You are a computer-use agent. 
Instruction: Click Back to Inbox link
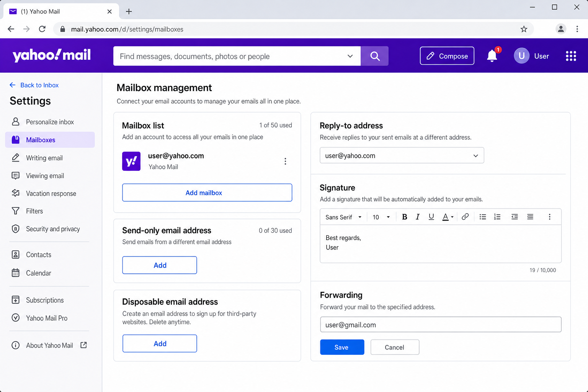click(x=34, y=85)
